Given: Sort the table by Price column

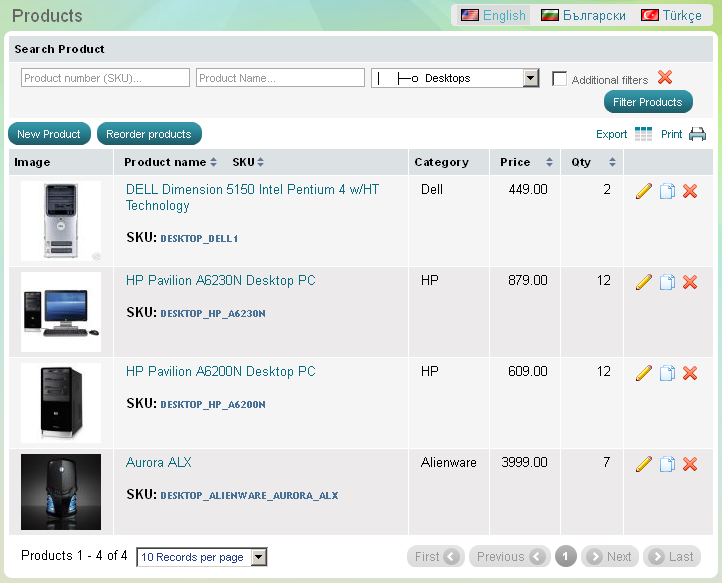Looking at the screenshot, I should pos(549,162).
